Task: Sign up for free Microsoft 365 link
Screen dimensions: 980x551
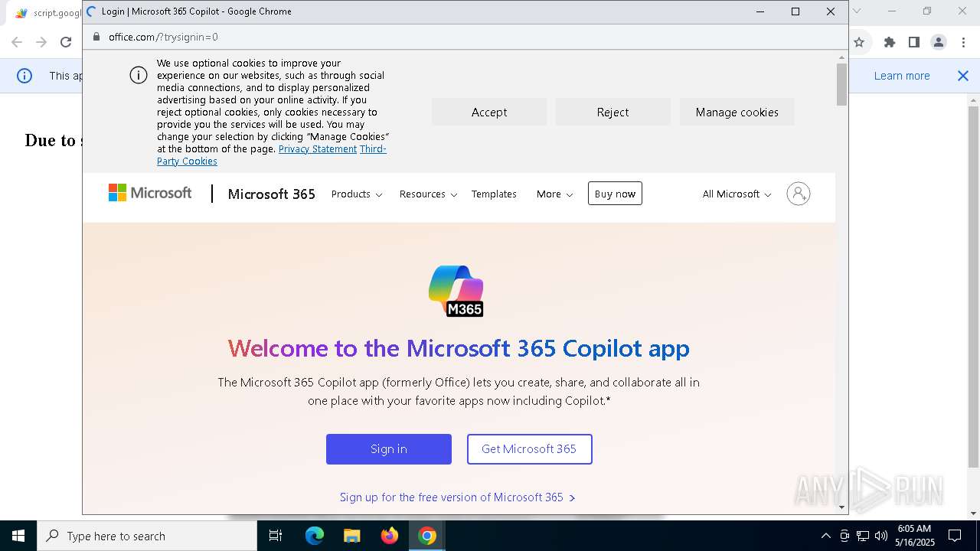Action: [x=457, y=497]
